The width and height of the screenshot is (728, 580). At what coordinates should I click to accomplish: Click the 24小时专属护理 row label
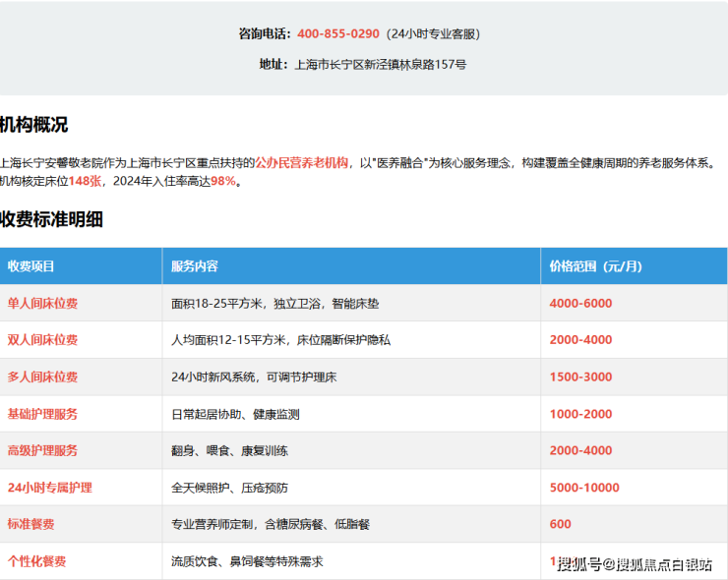click(x=50, y=488)
